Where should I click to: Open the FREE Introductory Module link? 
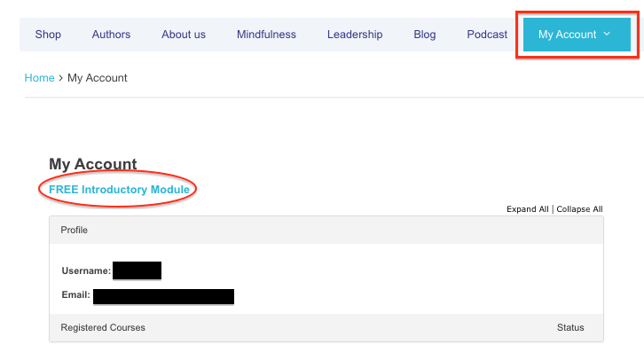point(119,190)
